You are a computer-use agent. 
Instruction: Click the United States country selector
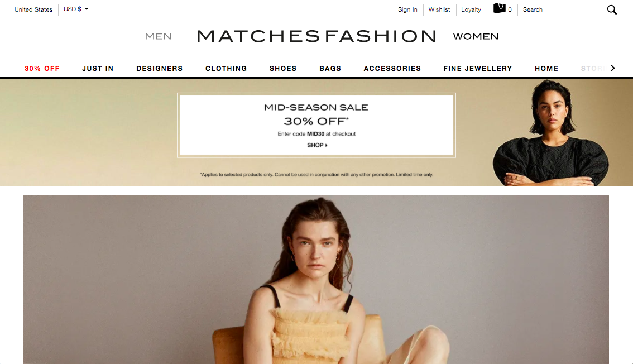click(33, 9)
